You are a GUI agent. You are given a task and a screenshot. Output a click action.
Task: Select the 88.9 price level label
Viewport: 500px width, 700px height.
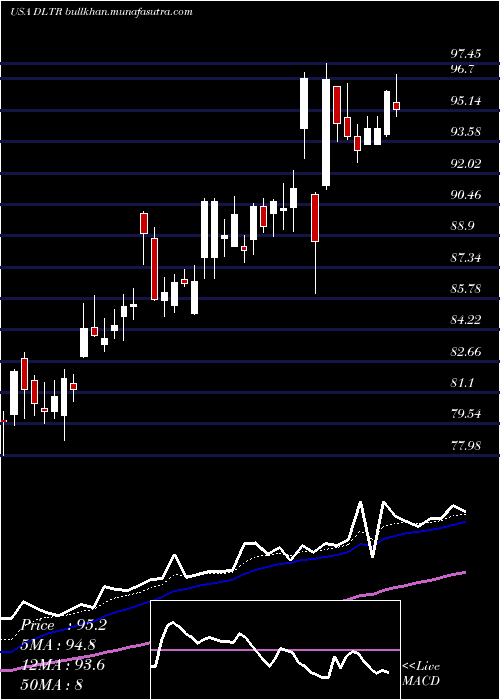[x=462, y=226]
